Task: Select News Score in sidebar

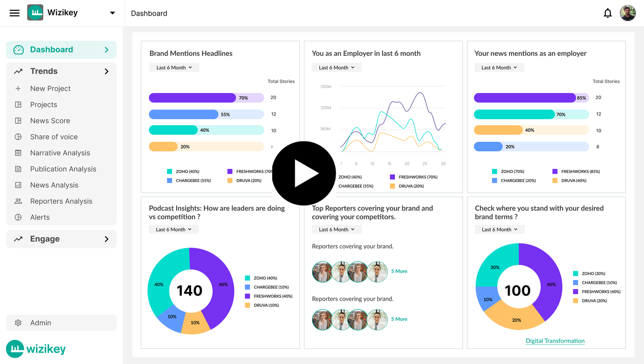Action: pyautogui.click(x=50, y=121)
